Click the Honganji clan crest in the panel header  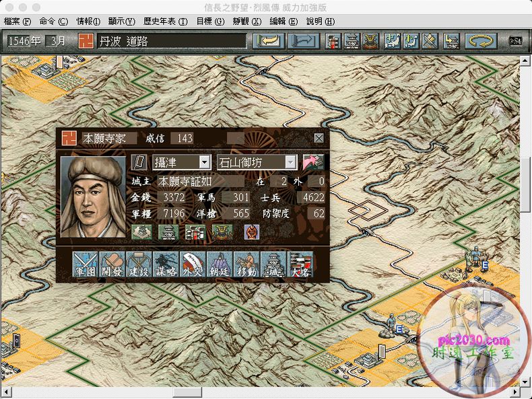point(69,138)
